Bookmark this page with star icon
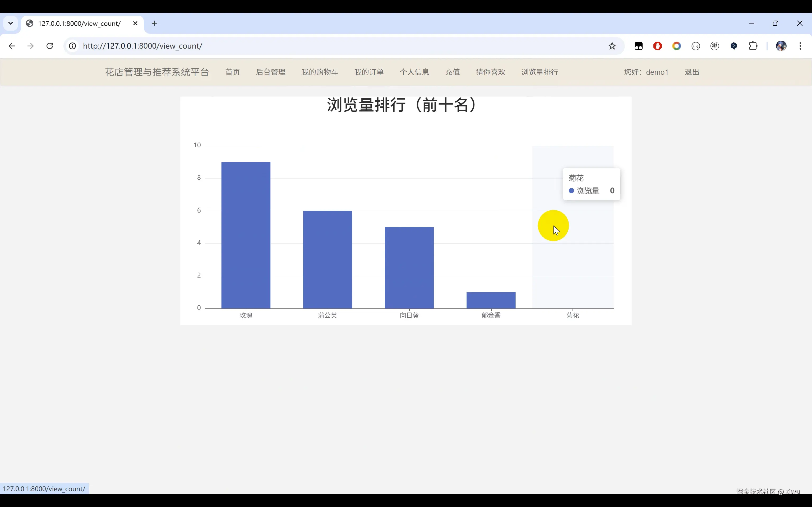 [x=612, y=46]
